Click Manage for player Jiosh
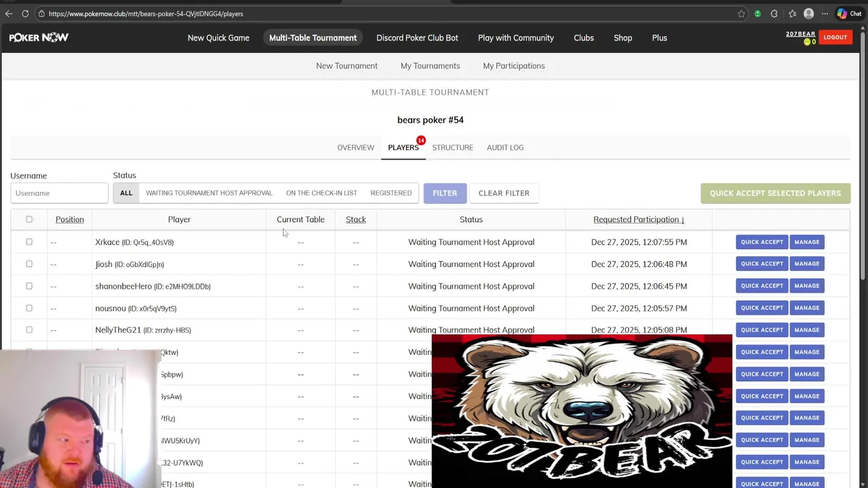 807,264
